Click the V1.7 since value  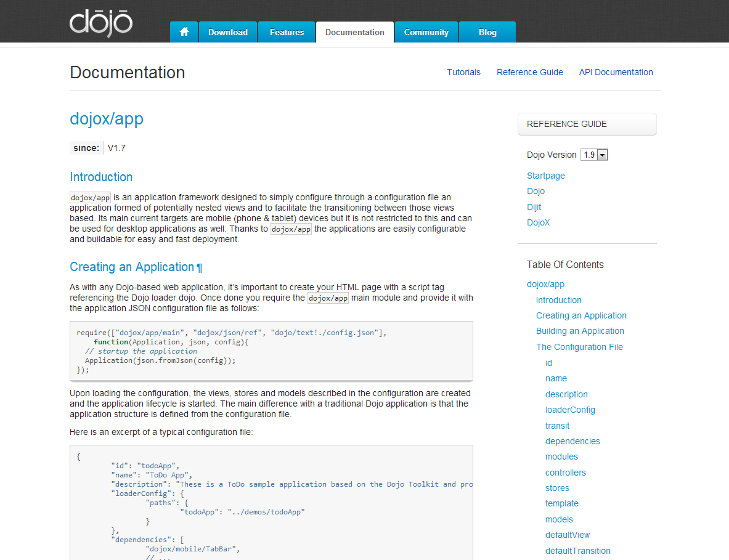(x=116, y=148)
